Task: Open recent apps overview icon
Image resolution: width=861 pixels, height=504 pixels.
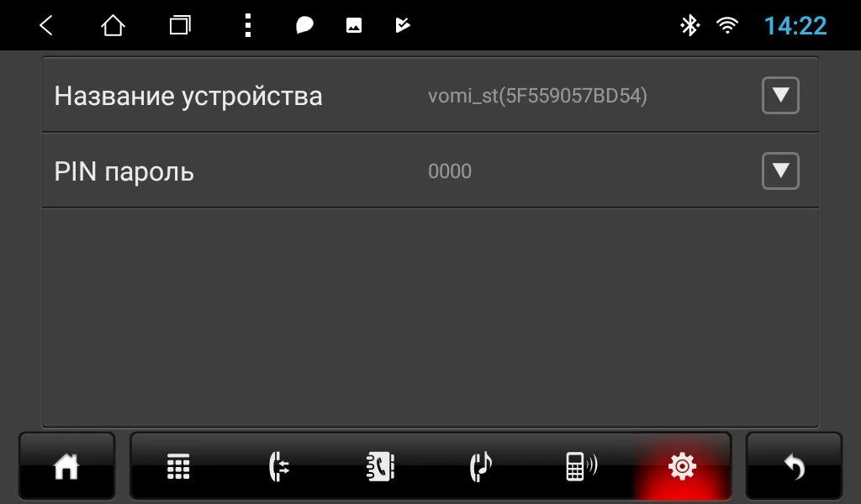Action: pos(180,25)
